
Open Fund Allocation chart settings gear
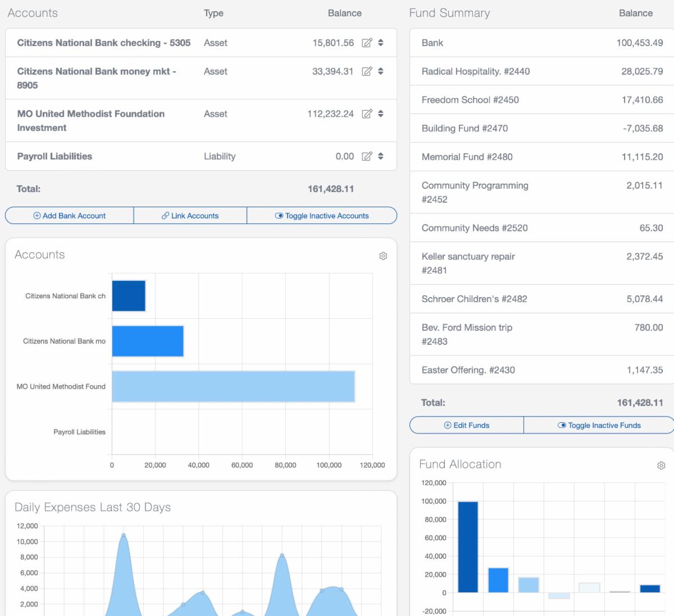pos(661,466)
